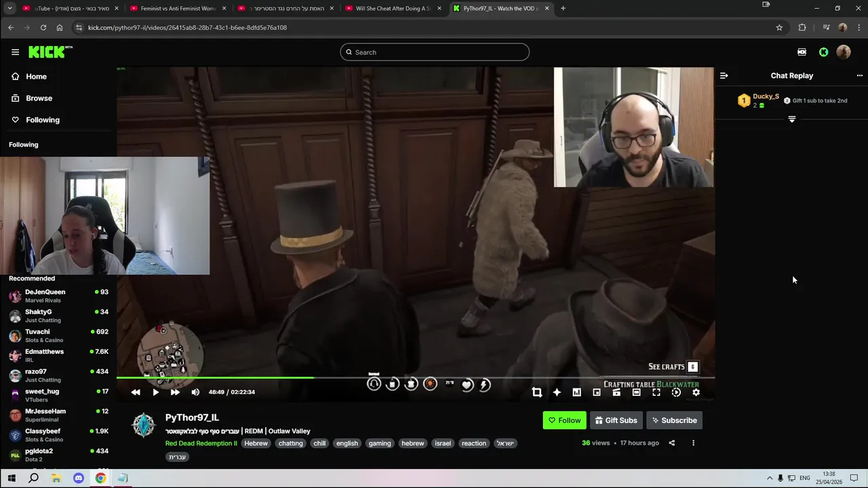Open Browse in the sidebar
This screenshot has width=868, height=488.
coord(39,98)
